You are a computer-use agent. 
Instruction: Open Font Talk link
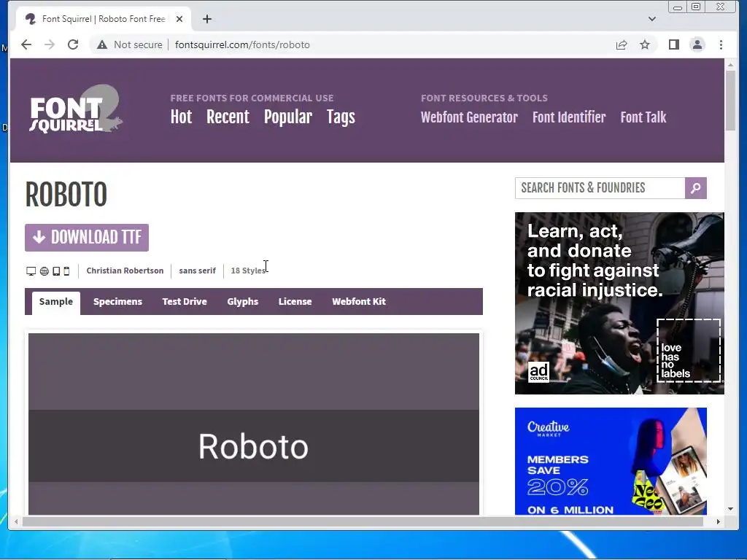point(643,117)
